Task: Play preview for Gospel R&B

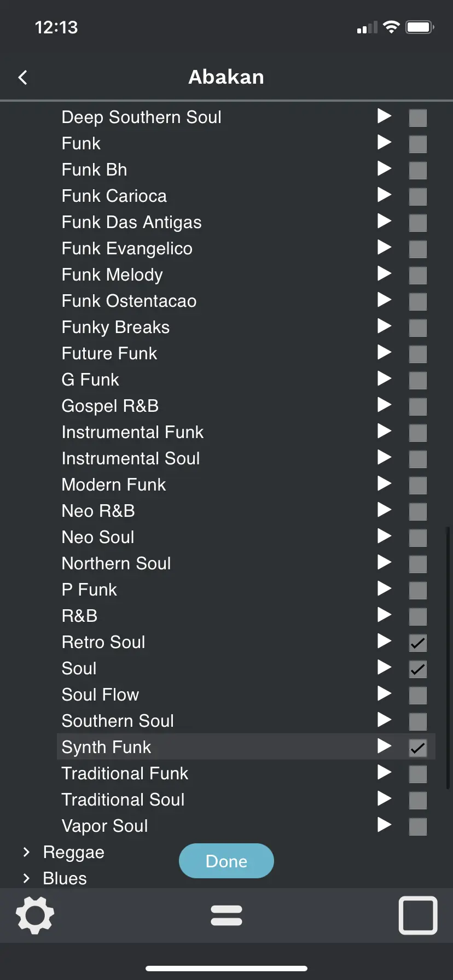Action: pos(385,405)
